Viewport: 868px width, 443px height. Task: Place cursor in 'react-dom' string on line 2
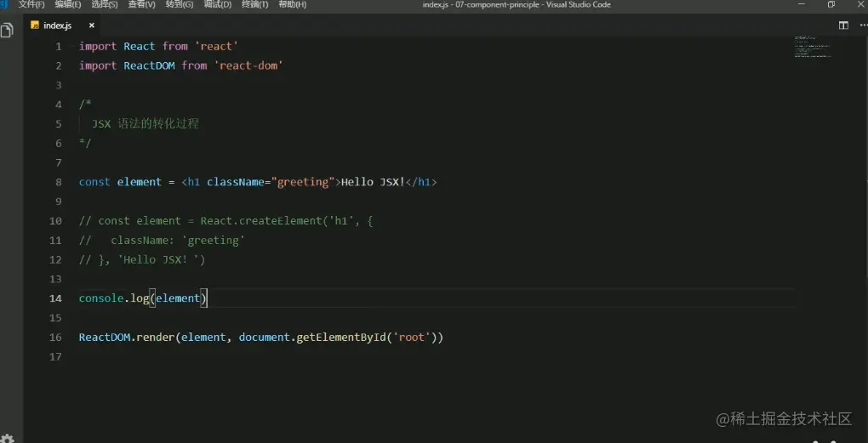tap(248, 65)
